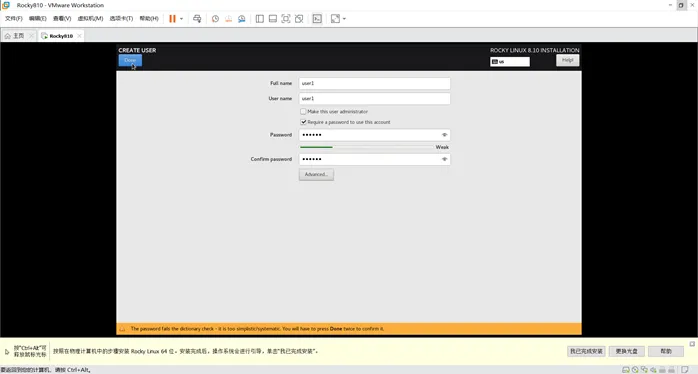Viewport: 698px width, 374px height.
Task: Restore the VMware window size
Action: (681, 5)
